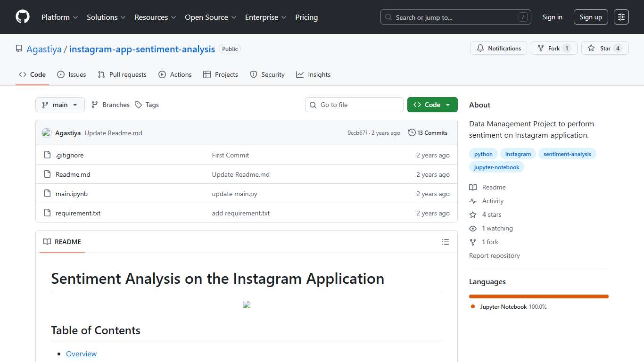Open the commit history clock icon

[411, 132]
